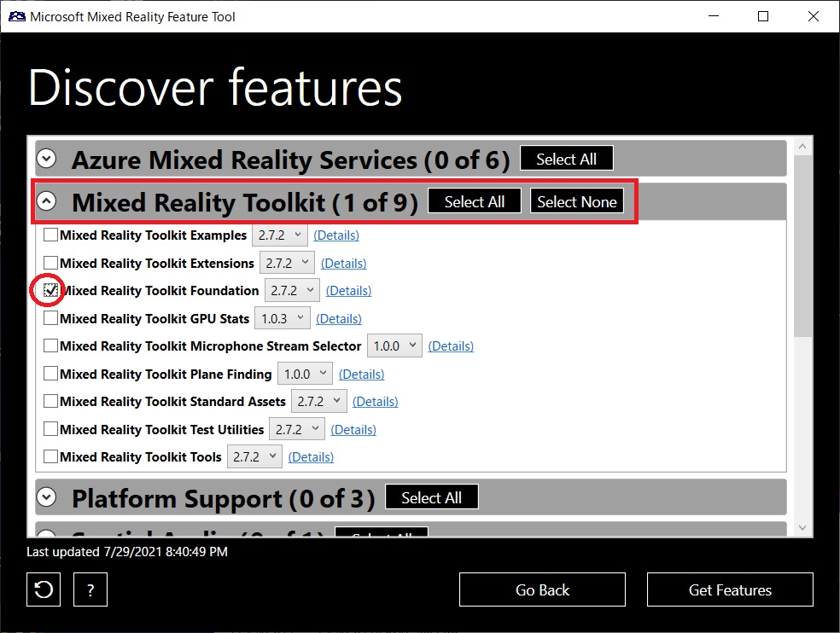
Task: Enable Mixed Reality Toolkit Standard Assets checkbox
Action: (50, 401)
